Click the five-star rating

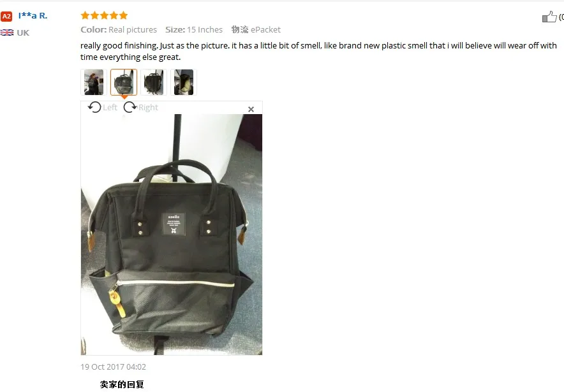pos(104,15)
